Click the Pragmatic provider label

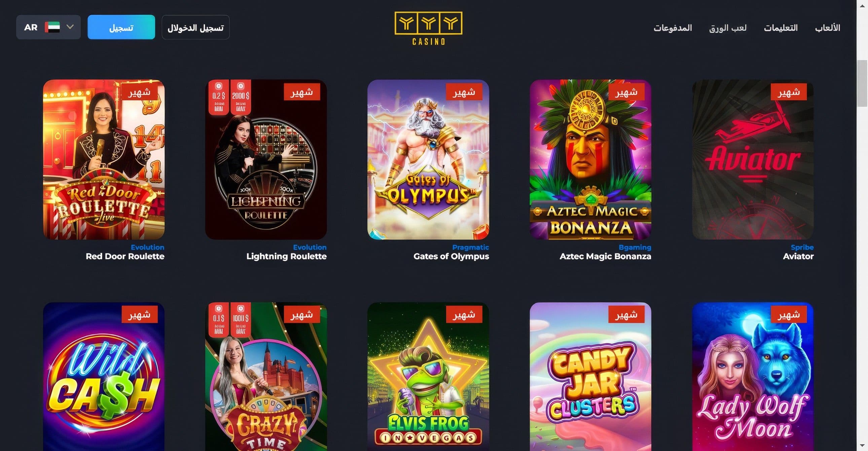[x=470, y=247]
